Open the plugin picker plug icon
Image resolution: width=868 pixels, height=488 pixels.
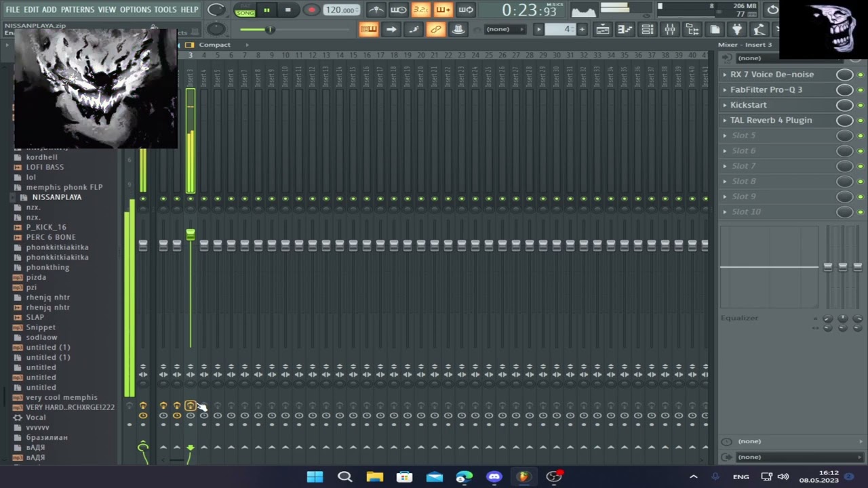click(737, 29)
